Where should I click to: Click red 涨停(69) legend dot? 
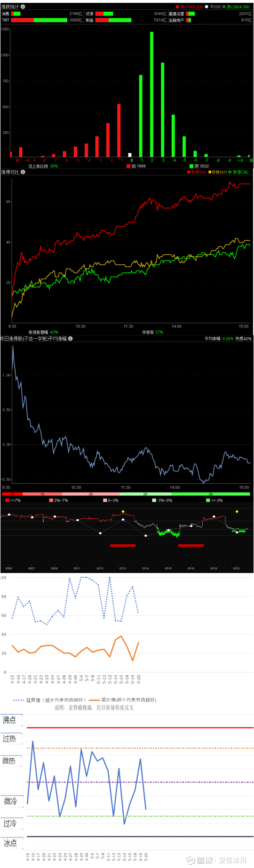pyautogui.click(x=189, y=172)
